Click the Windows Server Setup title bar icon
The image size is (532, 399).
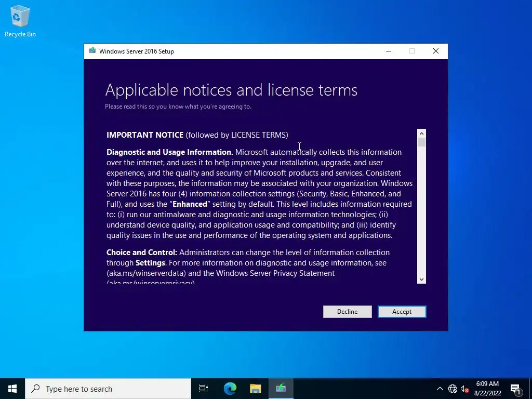pos(92,51)
